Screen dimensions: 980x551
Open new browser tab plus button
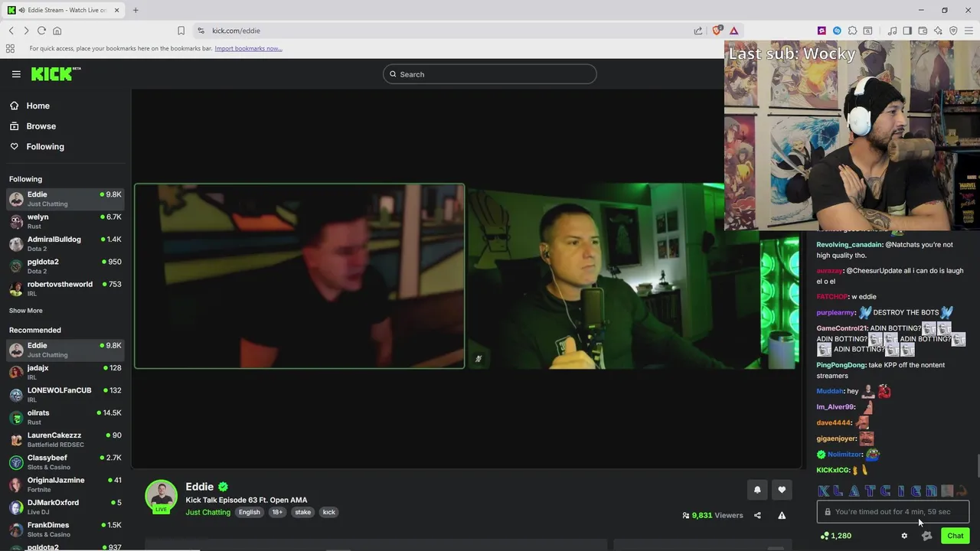click(136, 10)
